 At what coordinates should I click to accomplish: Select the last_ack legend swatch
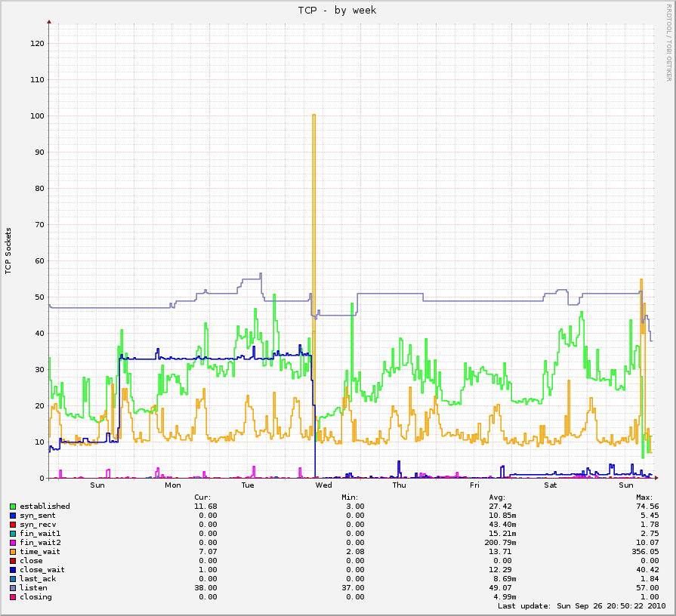click(x=13, y=579)
